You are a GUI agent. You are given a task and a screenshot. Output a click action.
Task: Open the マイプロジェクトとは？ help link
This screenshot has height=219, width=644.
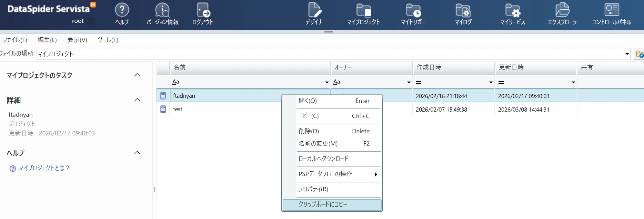(44, 168)
